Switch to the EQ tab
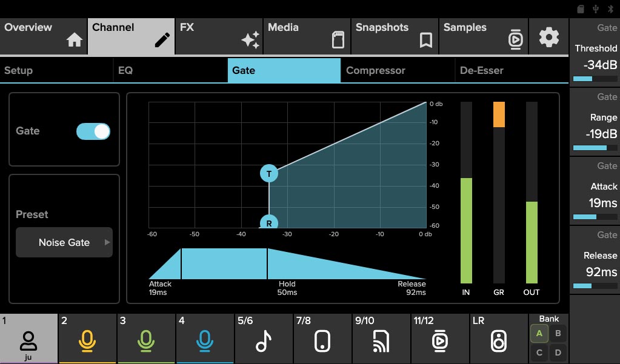Viewport: 620px width, 364px height. [x=170, y=70]
